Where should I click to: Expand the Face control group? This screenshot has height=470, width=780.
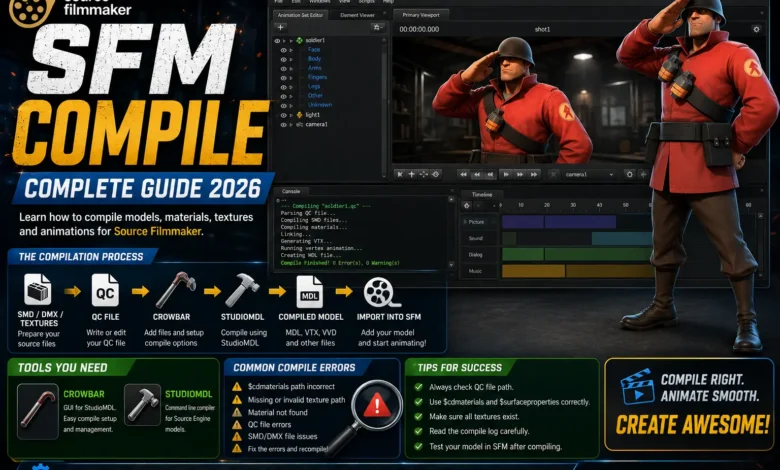click(291, 50)
